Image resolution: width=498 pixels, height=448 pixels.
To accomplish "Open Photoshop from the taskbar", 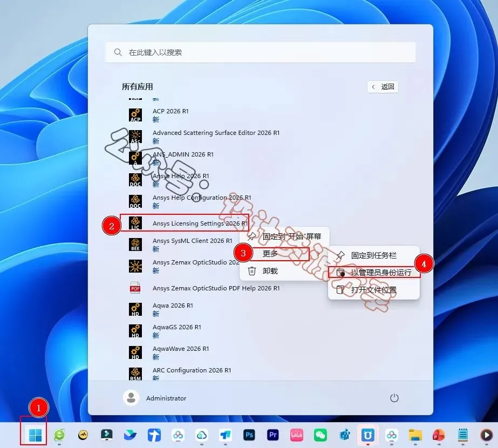I will [x=249, y=435].
